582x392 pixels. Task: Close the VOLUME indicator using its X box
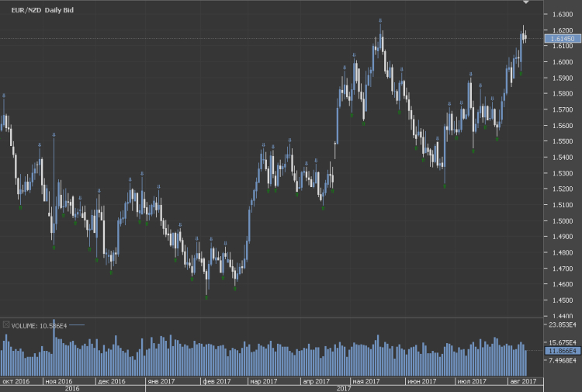[6, 324]
